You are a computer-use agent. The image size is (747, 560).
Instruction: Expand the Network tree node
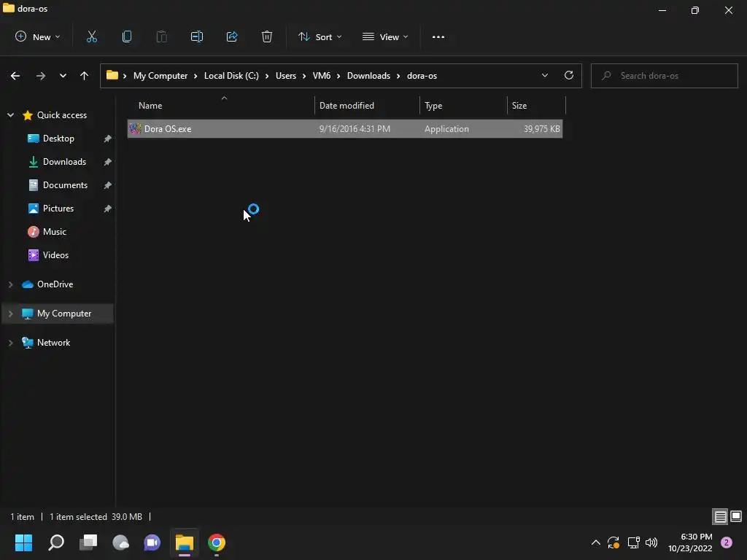click(x=10, y=343)
